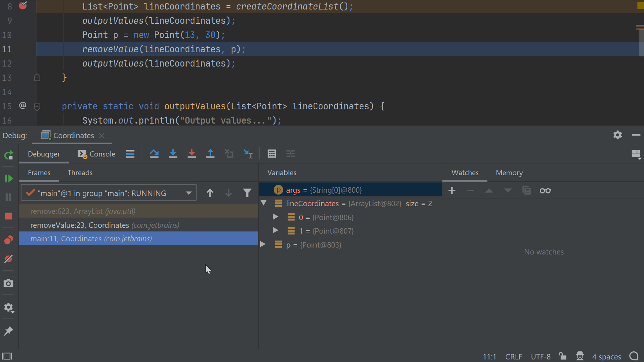Toggle Mute Breakpoints in the sidebar

coord(8,259)
